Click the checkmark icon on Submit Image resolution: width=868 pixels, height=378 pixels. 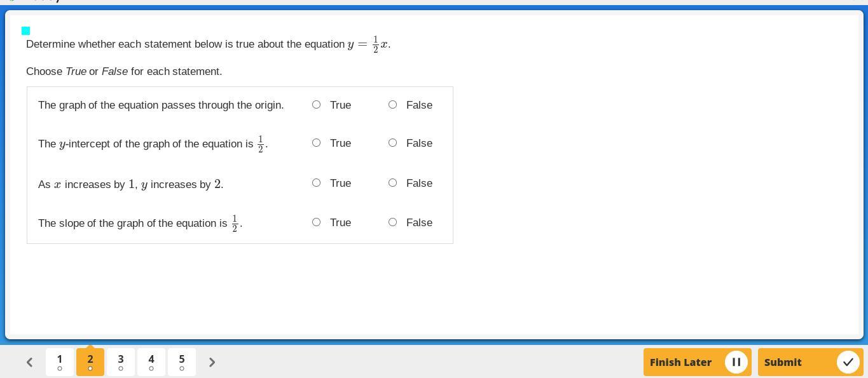[848, 362]
